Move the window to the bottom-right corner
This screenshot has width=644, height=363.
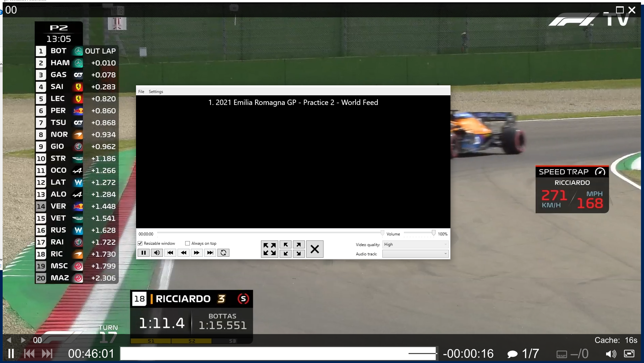click(299, 253)
